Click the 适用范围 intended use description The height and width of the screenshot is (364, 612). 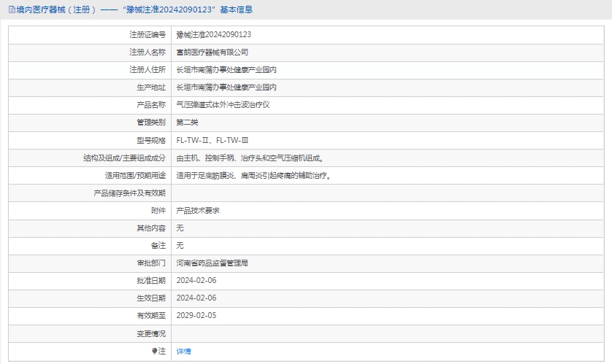[x=253, y=175]
